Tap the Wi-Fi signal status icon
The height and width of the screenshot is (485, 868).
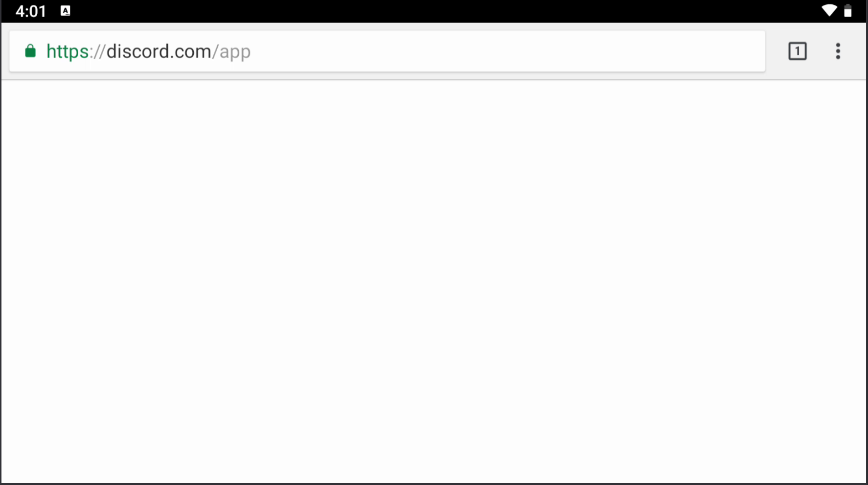click(829, 10)
